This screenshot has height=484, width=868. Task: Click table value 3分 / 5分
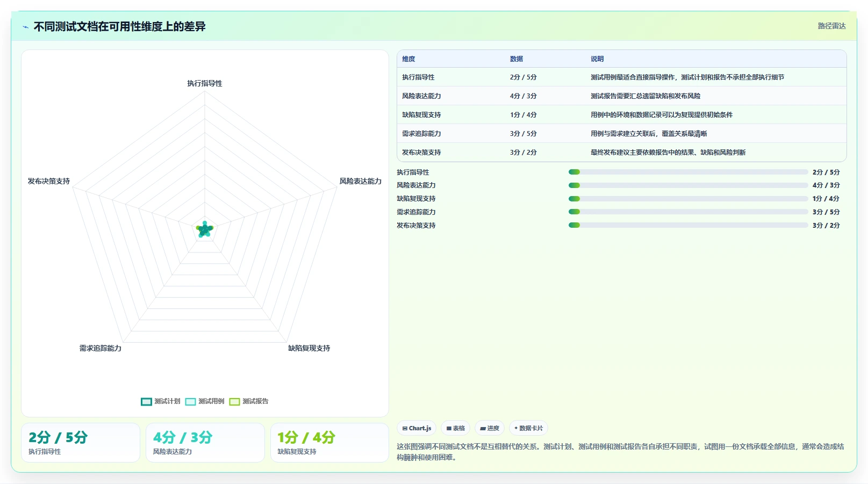(x=523, y=134)
